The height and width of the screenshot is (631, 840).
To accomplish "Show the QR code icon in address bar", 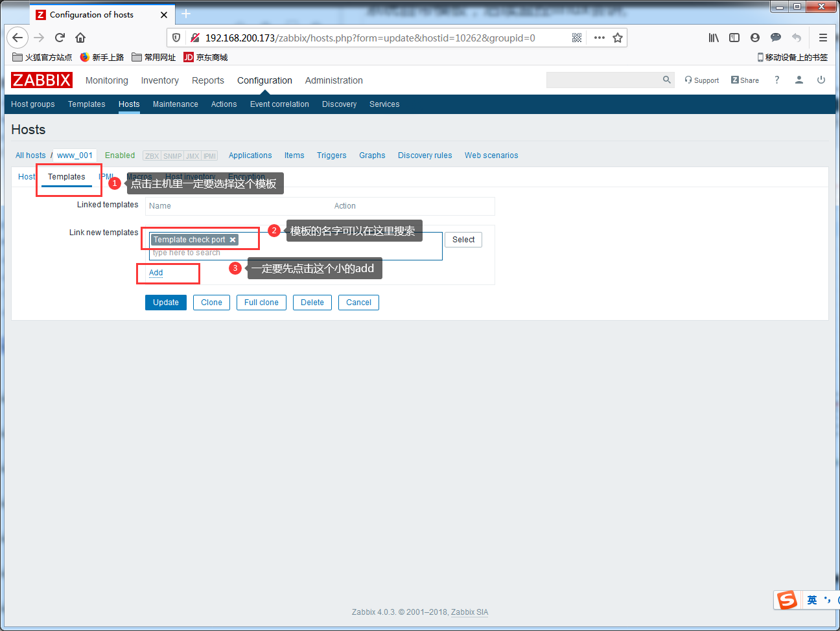I will [577, 38].
